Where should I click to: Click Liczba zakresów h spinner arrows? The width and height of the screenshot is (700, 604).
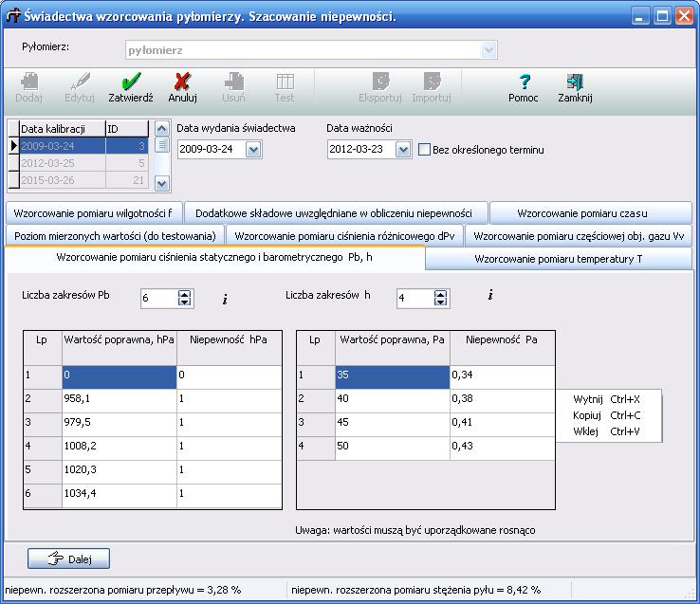point(441,298)
